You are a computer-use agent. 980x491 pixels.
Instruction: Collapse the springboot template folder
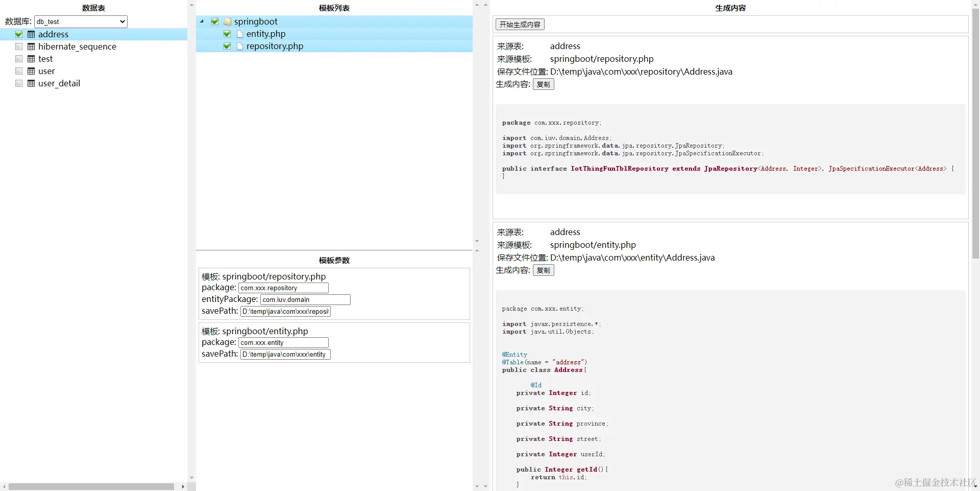202,21
